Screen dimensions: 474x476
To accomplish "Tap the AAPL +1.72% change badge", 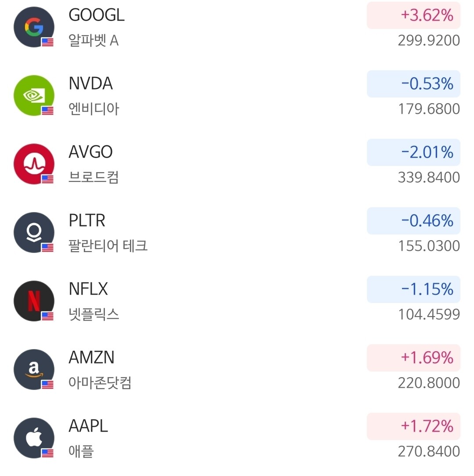I will tap(413, 426).
